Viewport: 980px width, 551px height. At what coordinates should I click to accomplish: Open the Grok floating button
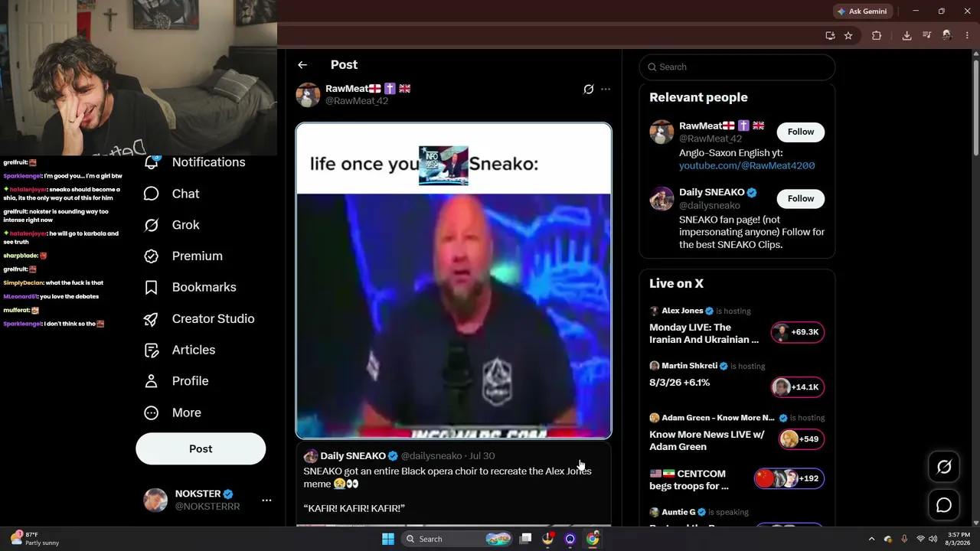pos(944,467)
